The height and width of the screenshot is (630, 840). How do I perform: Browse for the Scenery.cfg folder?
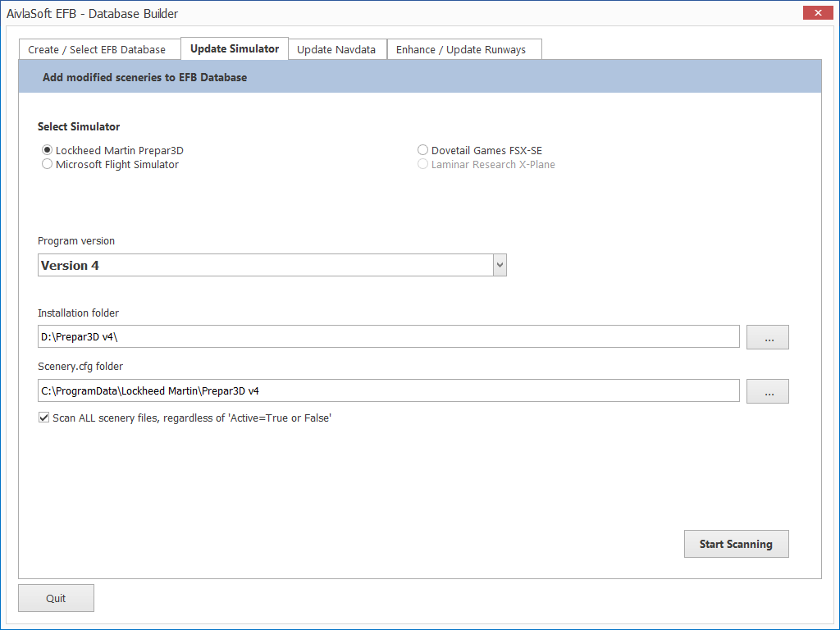768,391
